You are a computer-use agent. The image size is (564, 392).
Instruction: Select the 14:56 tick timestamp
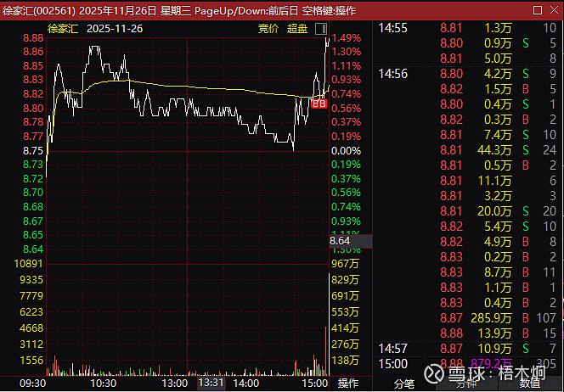(392, 74)
